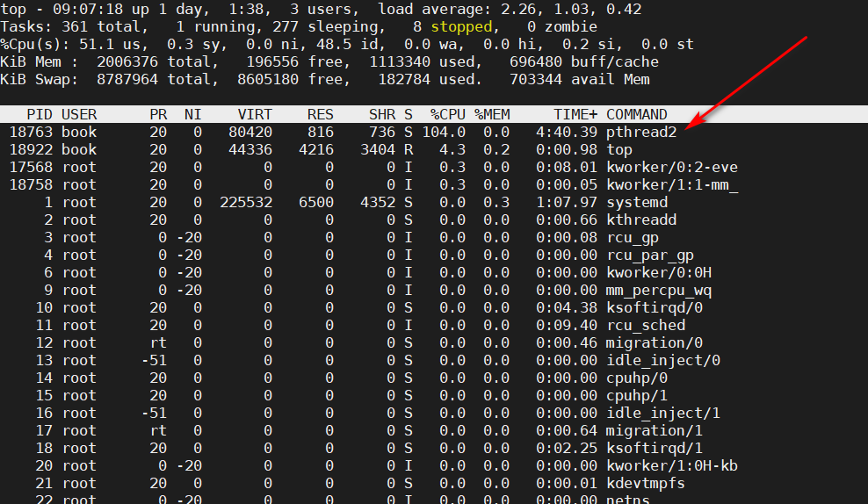Viewport: 868px width, 504px height.
Task: Select the 8787964 swap total value
Action: coord(127,80)
